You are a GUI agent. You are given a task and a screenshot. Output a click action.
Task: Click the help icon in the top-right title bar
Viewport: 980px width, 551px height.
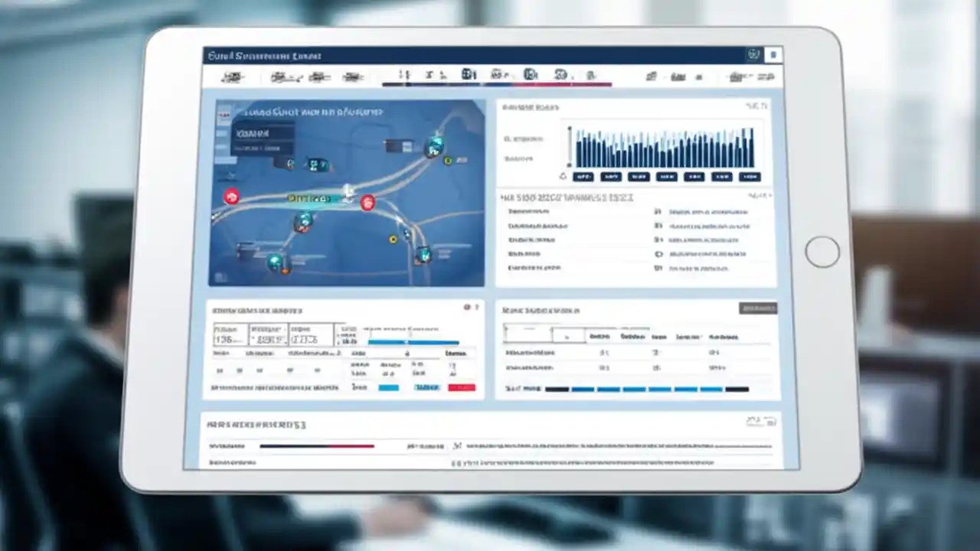click(755, 54)
